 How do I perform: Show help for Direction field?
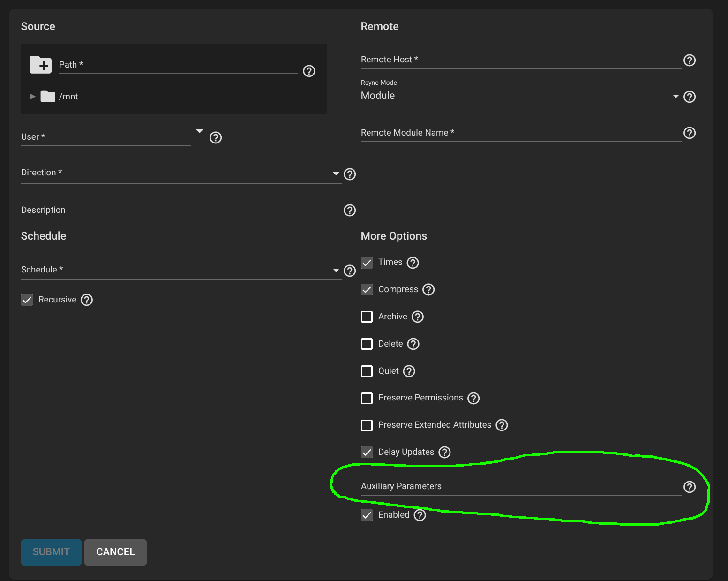(350, 174)
